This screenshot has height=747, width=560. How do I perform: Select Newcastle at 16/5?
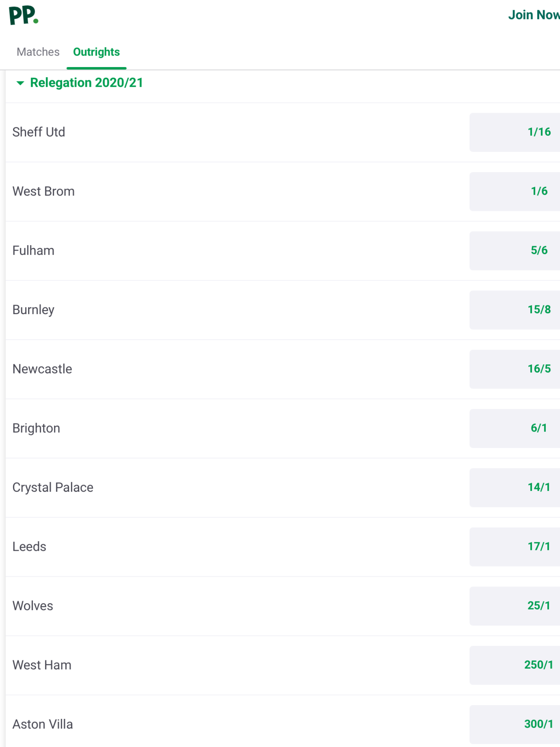[515, 369]
